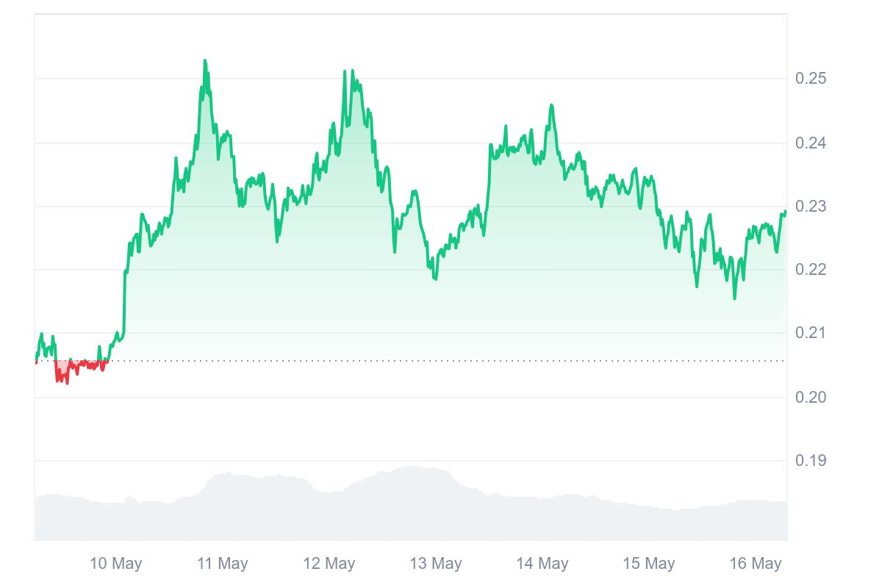Select the 0.20 price axis label
882x588 pixels.
click(x=811, y=398)
